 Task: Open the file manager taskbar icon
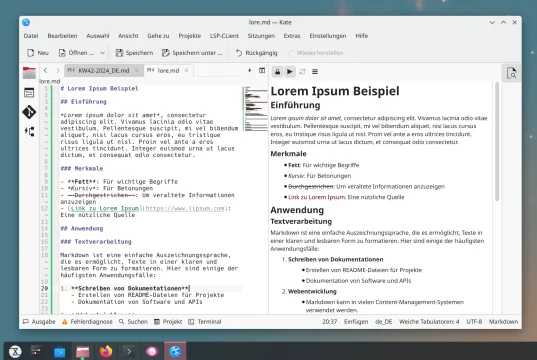83,351
